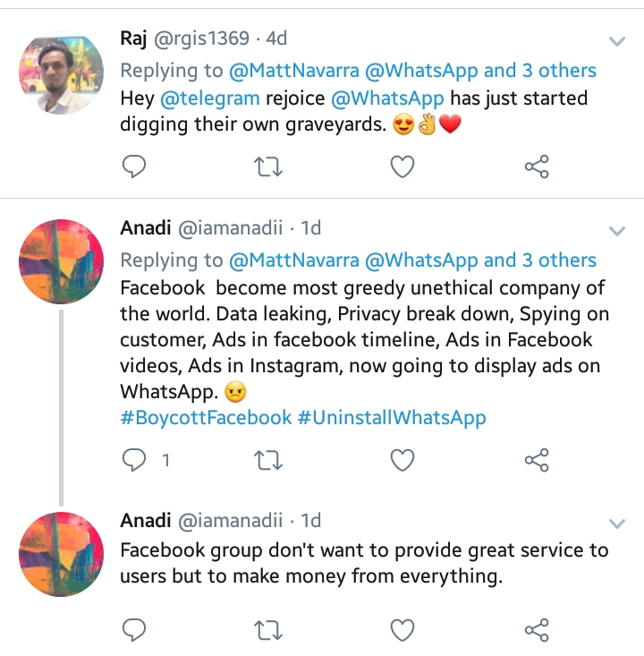Expand options menu on Anadi's first tweet
This screenshot has width=644, height=656.
[617, 231]
